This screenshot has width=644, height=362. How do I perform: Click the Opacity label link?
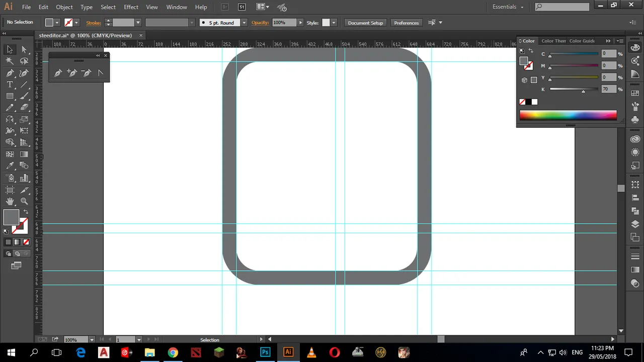coord(260,23)
